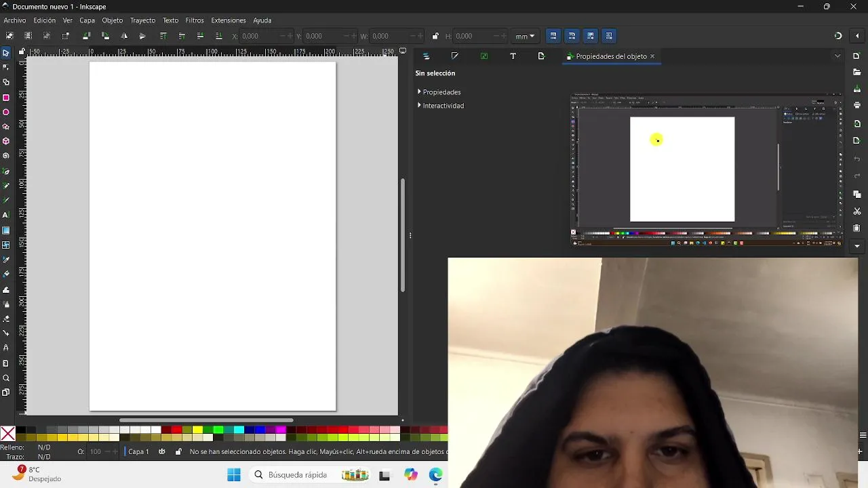Open snapping options arrow popover
Screen dimensions: 868x488
tap(858, 36)
